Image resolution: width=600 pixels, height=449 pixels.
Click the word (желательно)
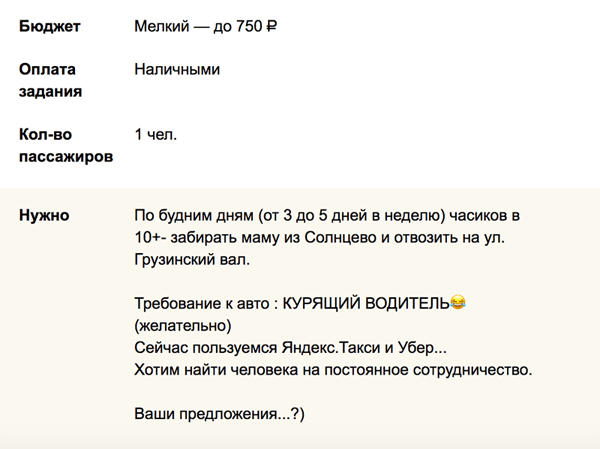pyautogui.click(x=183, y=326)
